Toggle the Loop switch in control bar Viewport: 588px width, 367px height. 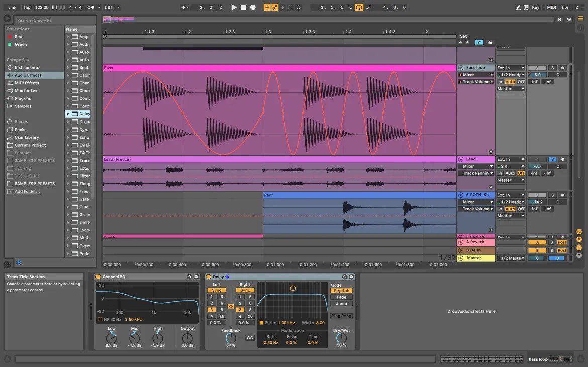(359, 7)
